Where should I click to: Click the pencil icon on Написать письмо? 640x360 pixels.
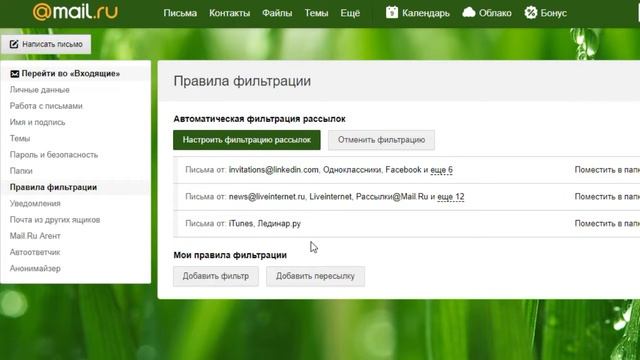coord(14,44)
